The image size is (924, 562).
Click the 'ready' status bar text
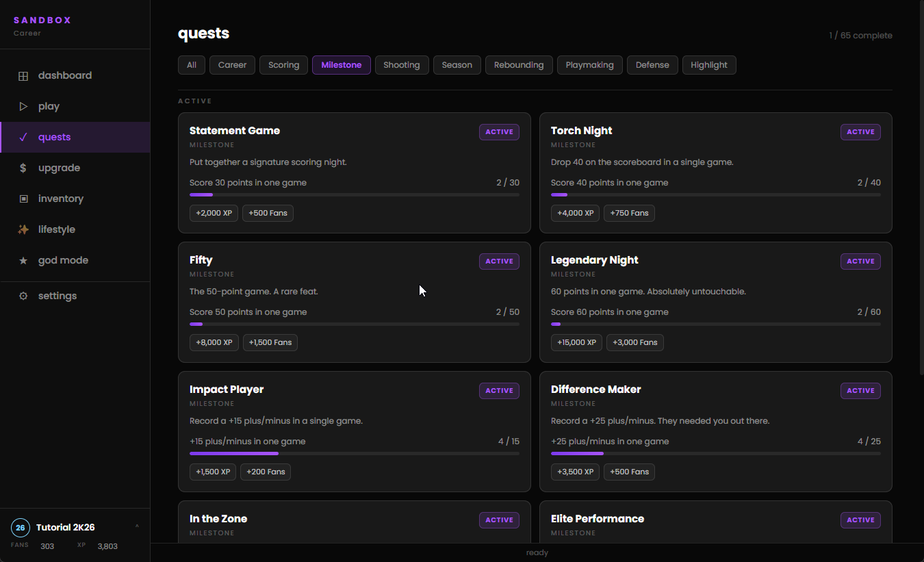click(537, 552)
